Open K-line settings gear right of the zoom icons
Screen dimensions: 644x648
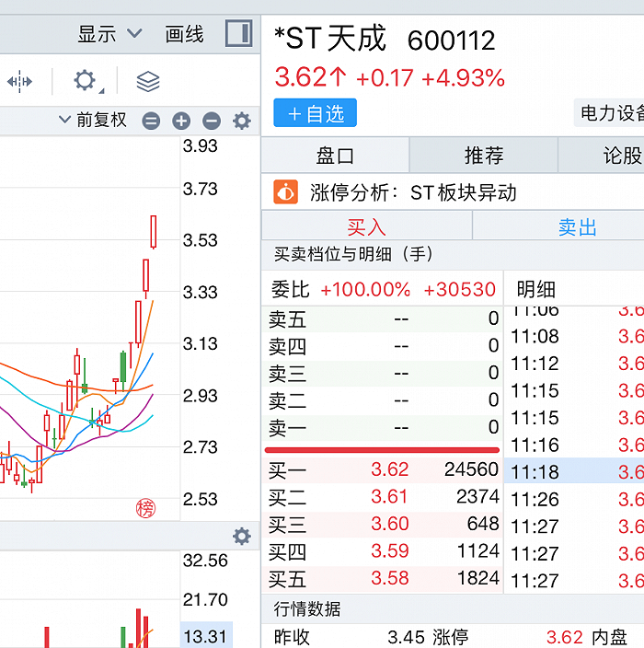(241, 121)
